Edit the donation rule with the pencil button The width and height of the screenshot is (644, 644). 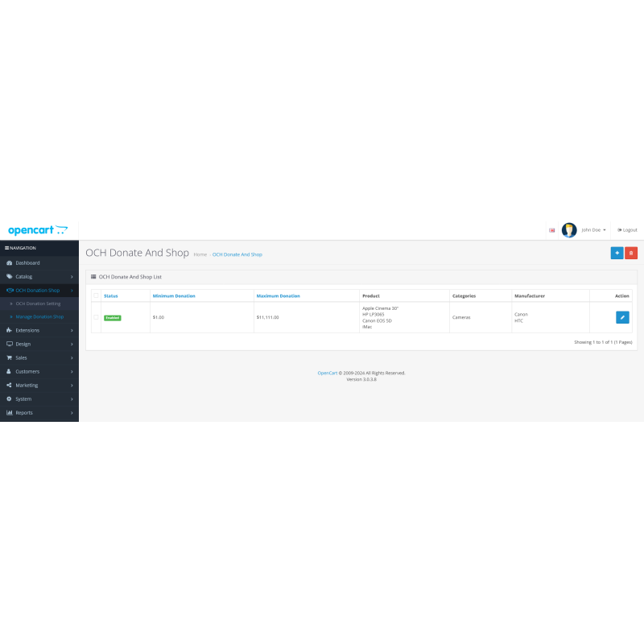pyautogui.click(x=621, y=317)
